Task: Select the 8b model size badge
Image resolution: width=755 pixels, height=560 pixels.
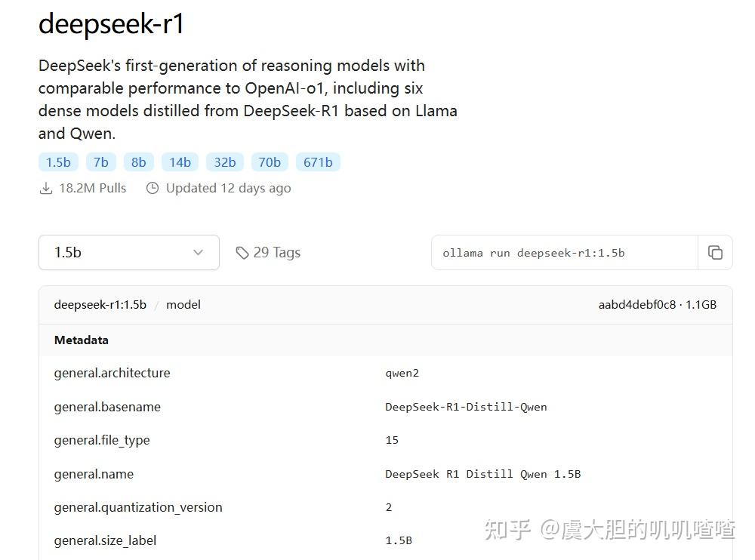Action: [x=138, y=162]
